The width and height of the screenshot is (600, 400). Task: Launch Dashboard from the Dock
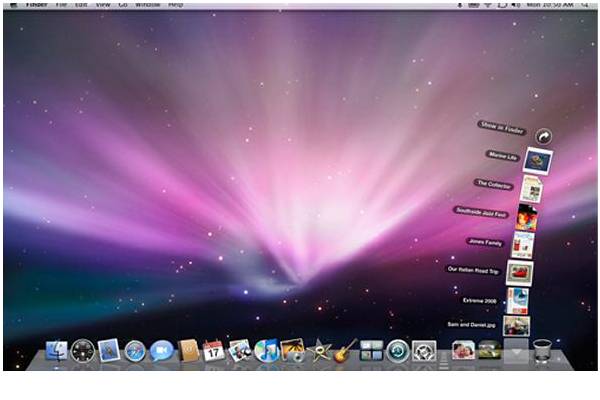click(83, 351)
